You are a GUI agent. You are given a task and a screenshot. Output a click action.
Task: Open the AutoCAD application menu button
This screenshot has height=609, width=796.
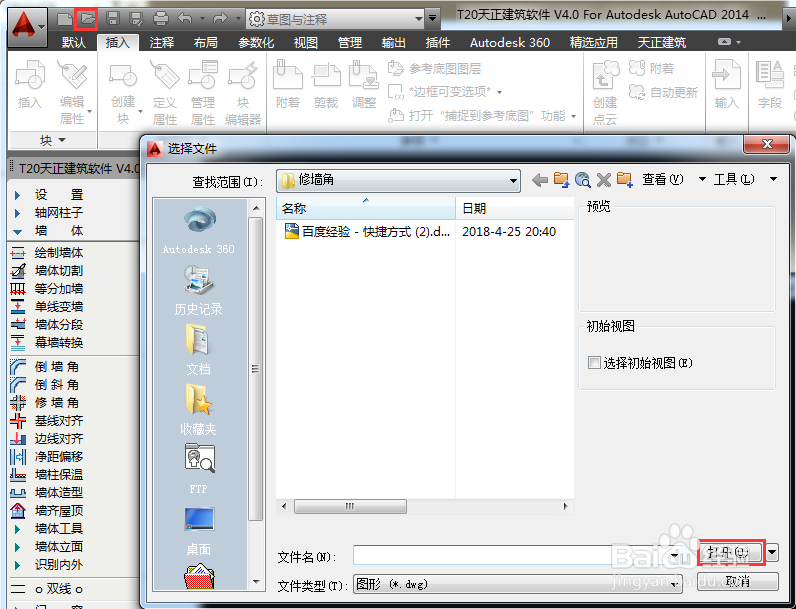[27, 25]
